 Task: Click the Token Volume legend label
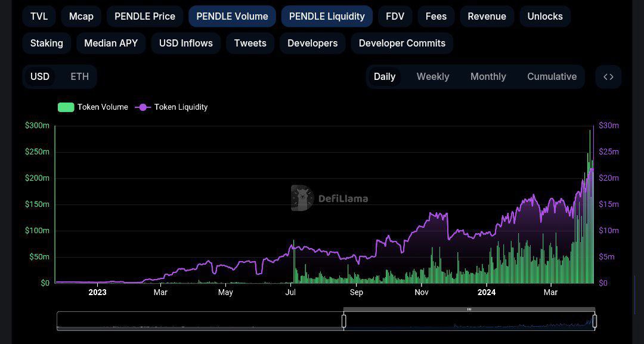[x=103, y=107]
